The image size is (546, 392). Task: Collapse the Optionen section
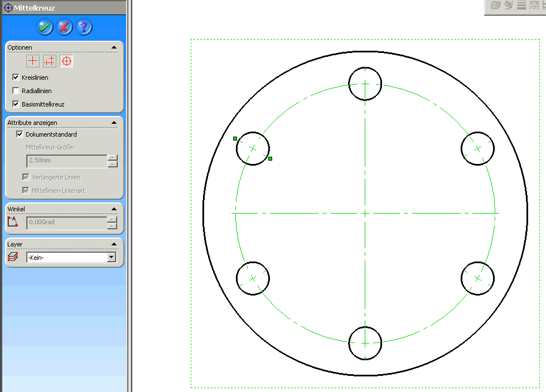click(114, 47)
